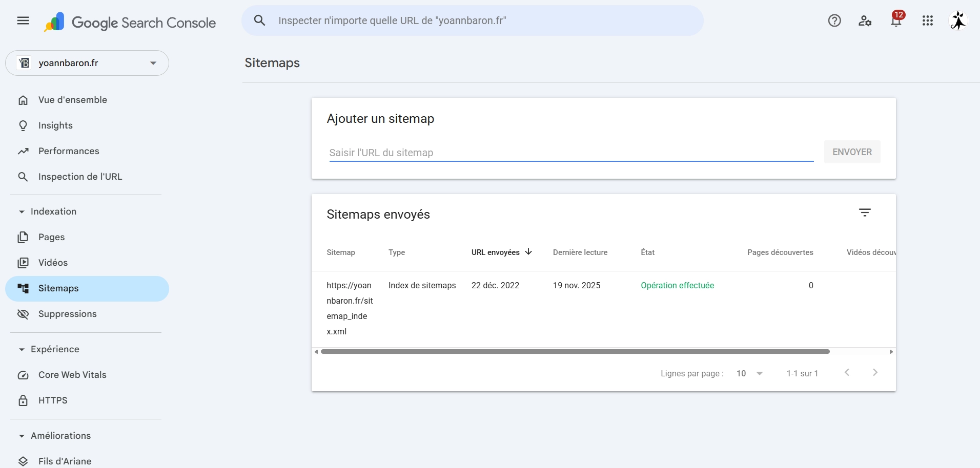This screenshot has height=468, width=980.
Task: Click the table's horizontal scrollbar
Action: point(575,352)
